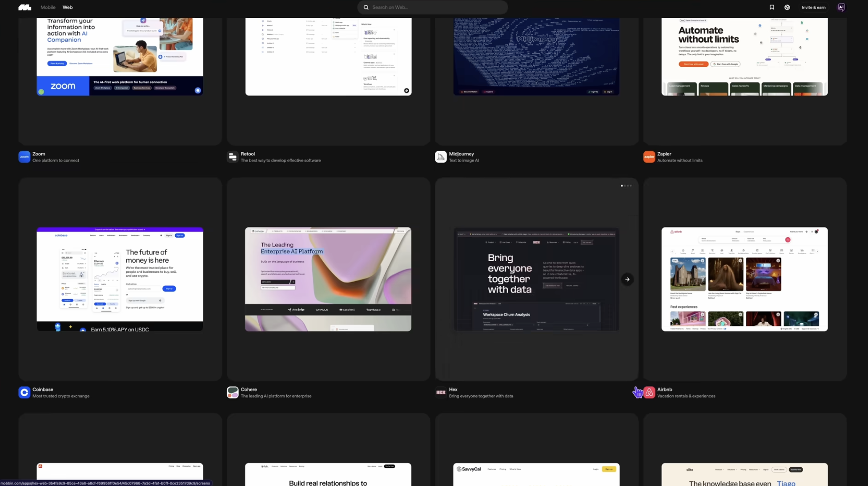Click 'The leading AI platform for enterprise'

pos(276,396)
